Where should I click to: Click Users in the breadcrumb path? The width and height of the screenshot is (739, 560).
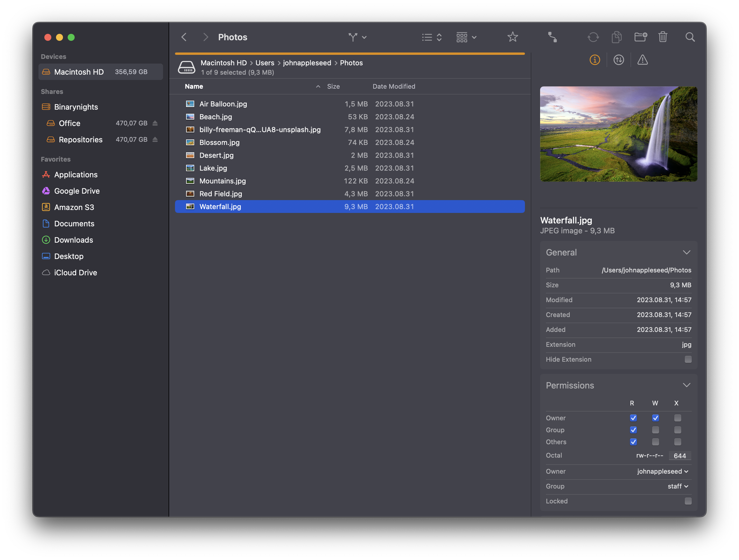click(265, 63)
